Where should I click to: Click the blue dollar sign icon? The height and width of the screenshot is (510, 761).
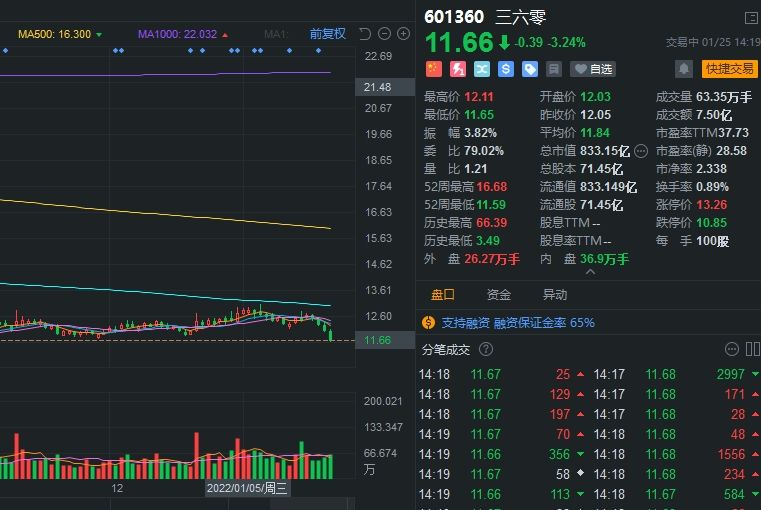click(x=506, y=69)
